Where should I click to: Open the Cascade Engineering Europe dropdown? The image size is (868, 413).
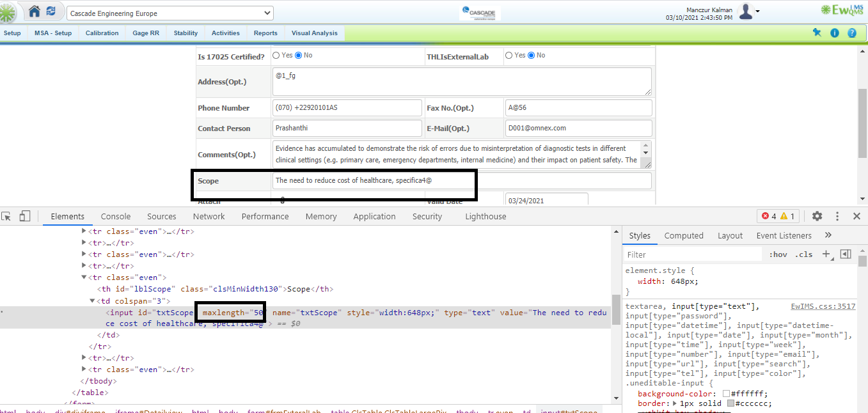[170, 13]
